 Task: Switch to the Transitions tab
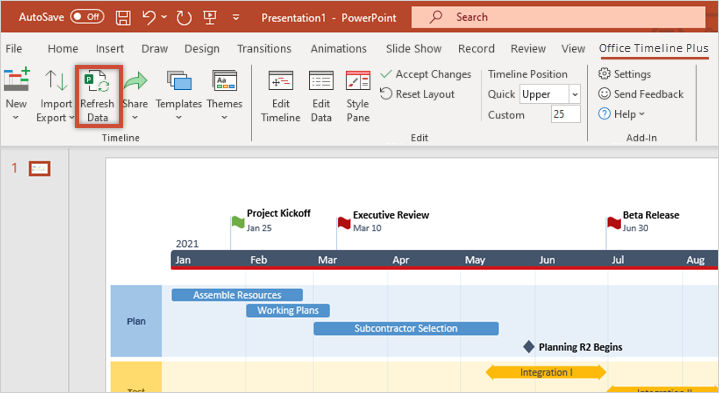click(264, 49)
